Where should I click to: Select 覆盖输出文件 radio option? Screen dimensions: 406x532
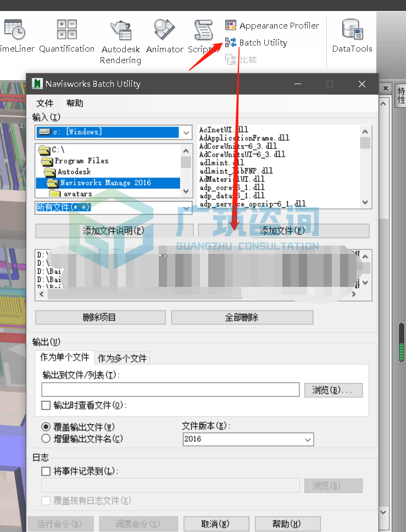[46, 426]
